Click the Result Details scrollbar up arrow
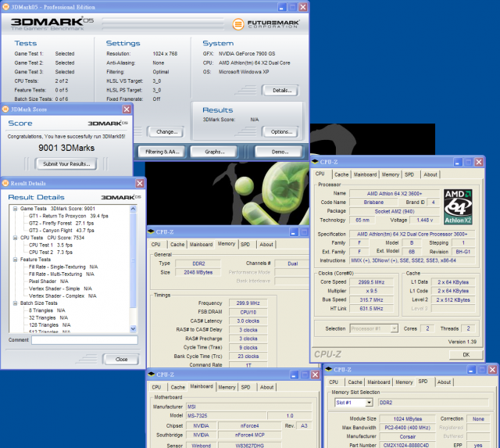 [134, 209]
